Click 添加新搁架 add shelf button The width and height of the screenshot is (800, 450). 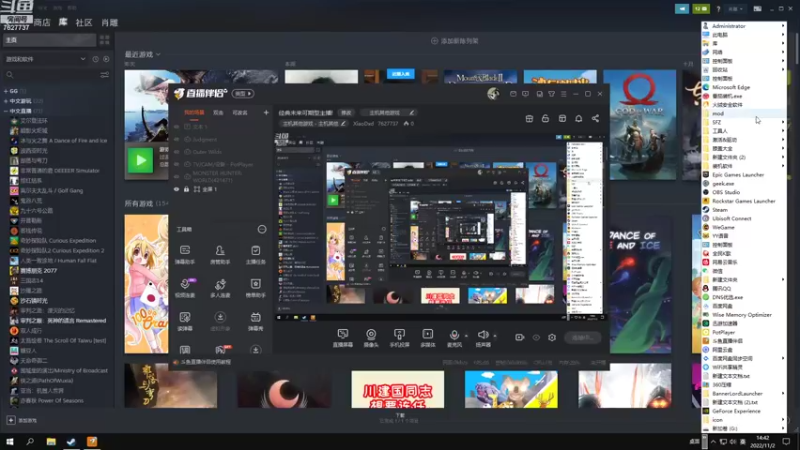pyautogui.click(x=455, y=41)
